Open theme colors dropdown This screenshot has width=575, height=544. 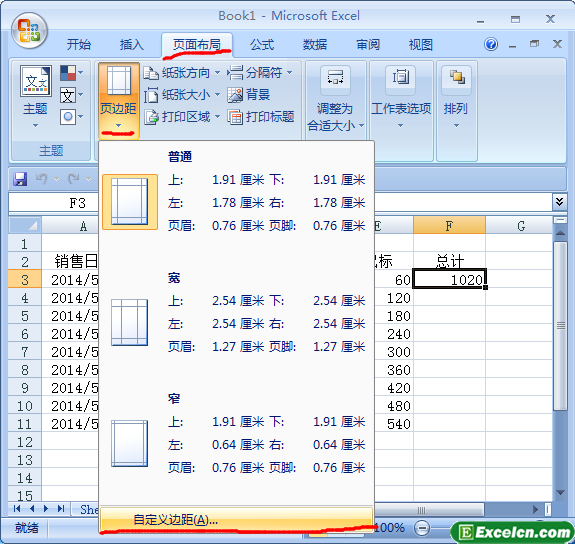(x=72, y=73)
